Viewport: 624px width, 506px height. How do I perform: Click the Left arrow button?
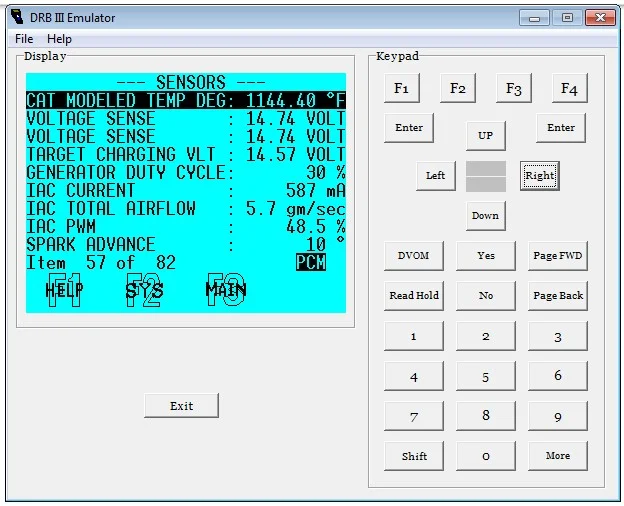click(x=436, y=176)
